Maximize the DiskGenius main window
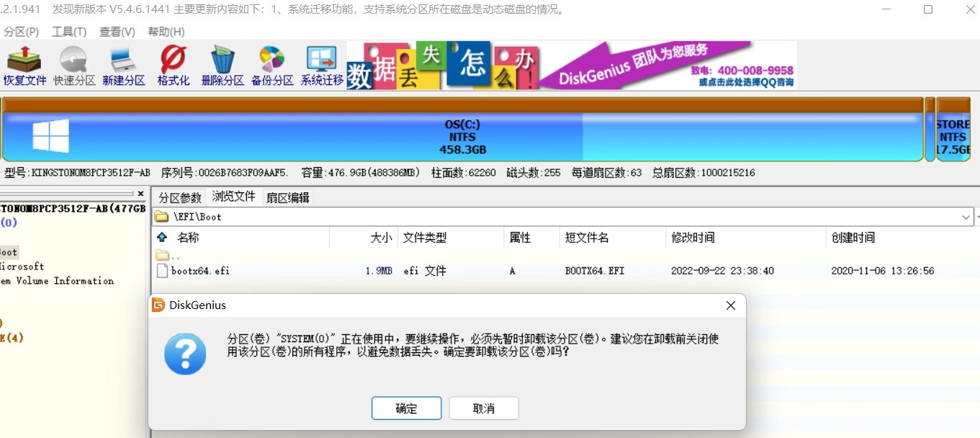 (x=928, y=9)
